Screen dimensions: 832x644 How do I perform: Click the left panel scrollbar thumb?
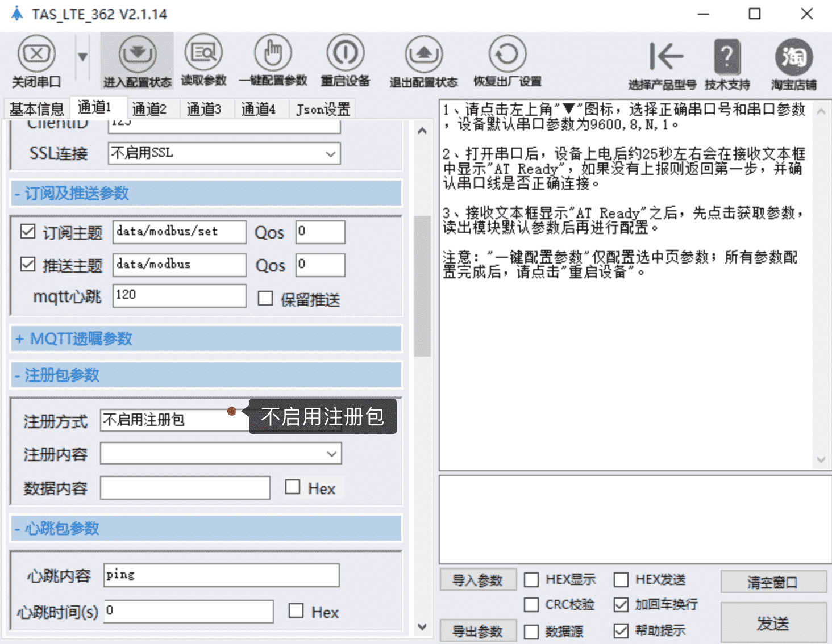coord(422,286)
